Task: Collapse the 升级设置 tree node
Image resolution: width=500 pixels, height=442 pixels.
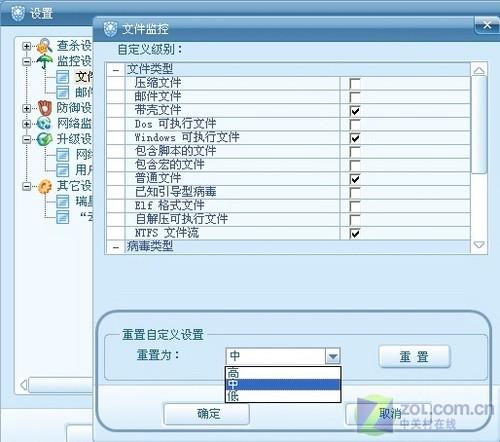Action: 27,139
